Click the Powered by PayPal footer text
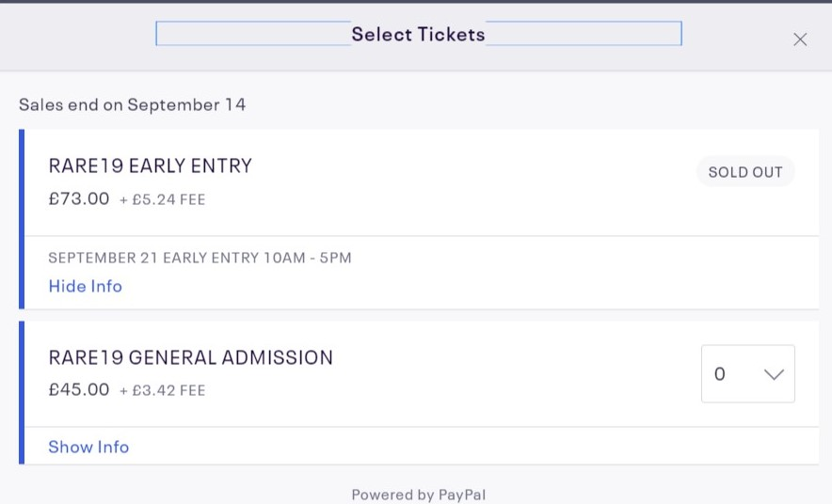 tap(418, 495)
